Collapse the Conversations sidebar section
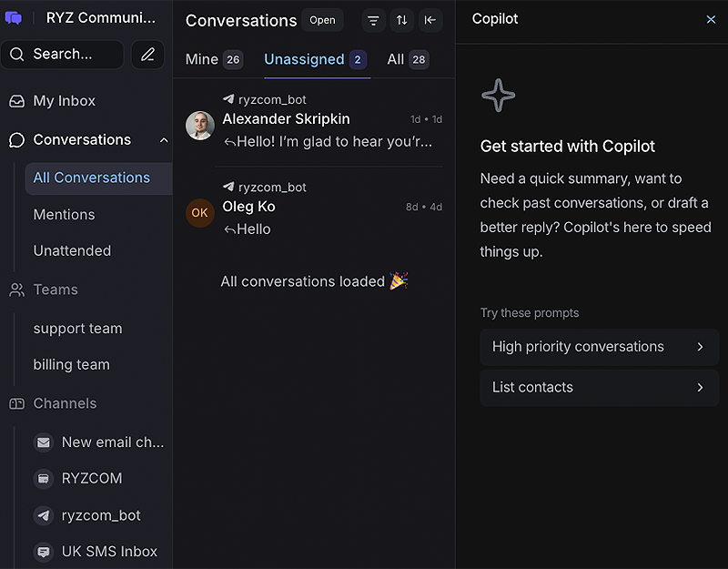 pos(162,139)
